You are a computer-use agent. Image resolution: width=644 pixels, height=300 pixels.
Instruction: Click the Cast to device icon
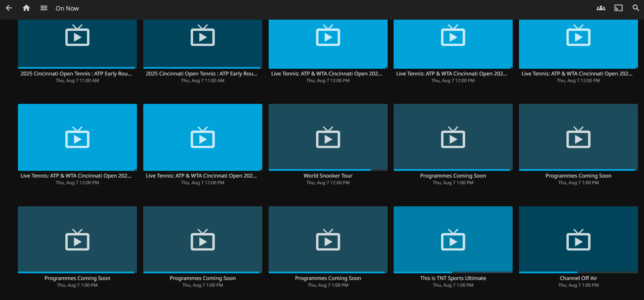tap(618, 8)
